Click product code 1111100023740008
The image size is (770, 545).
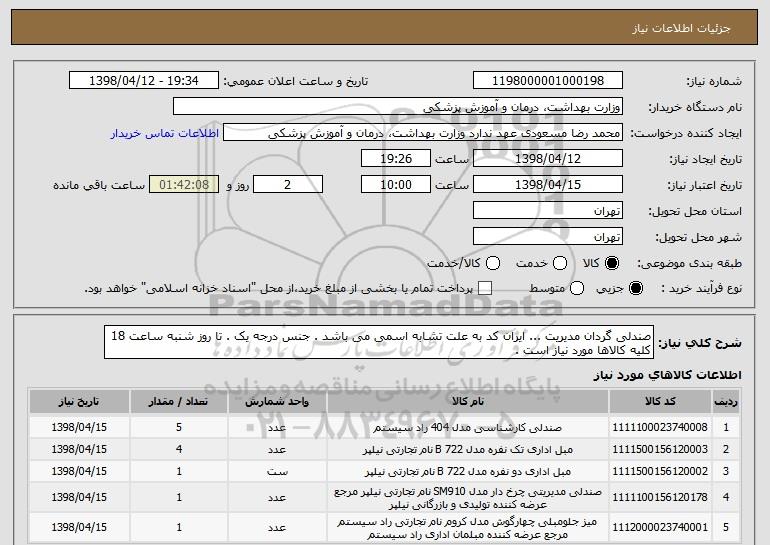(660, 427)
